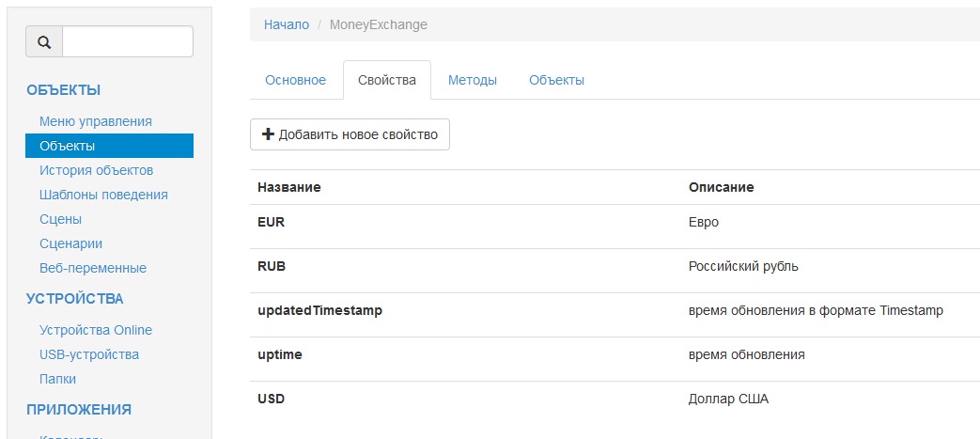
Task: Navigate to Веб-переменные
Action: (x=93, y=268)
